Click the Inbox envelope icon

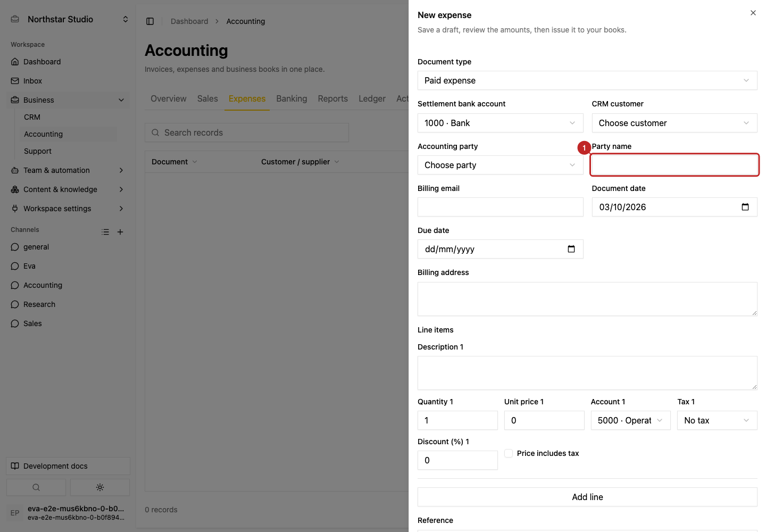click(15, 81)
